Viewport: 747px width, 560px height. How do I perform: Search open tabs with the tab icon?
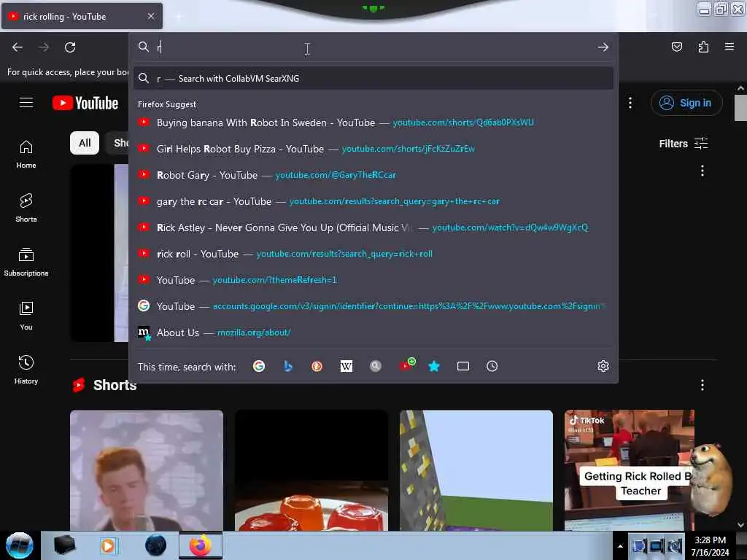463,366
